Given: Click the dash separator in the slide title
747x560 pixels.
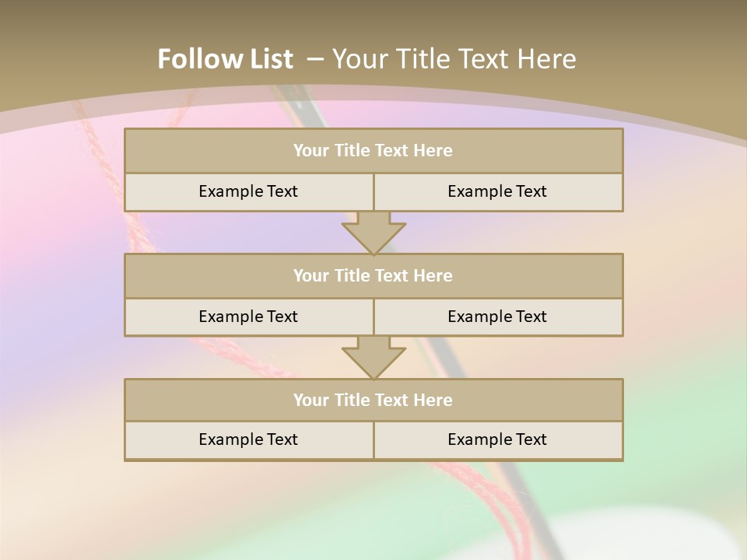Looking at the screenshot, I should point(314,59).
